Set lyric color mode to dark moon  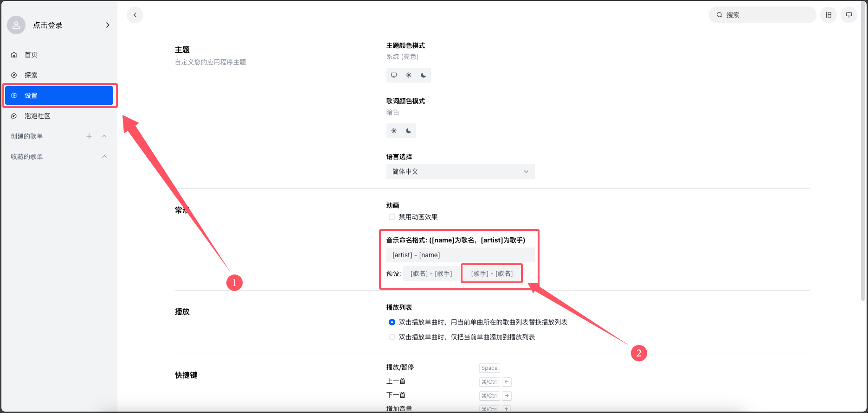click(x=409, y=131)
